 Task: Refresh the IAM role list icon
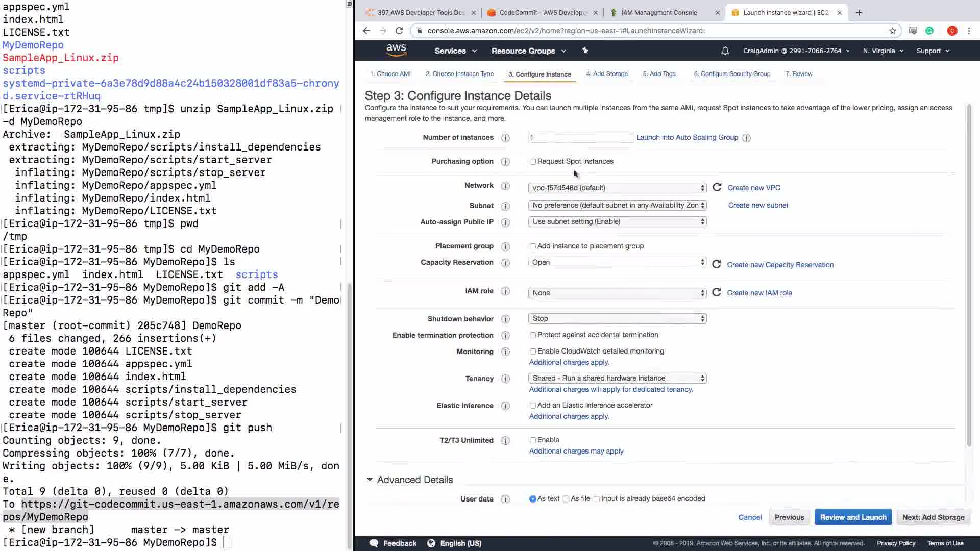click(x=717, y=292)
